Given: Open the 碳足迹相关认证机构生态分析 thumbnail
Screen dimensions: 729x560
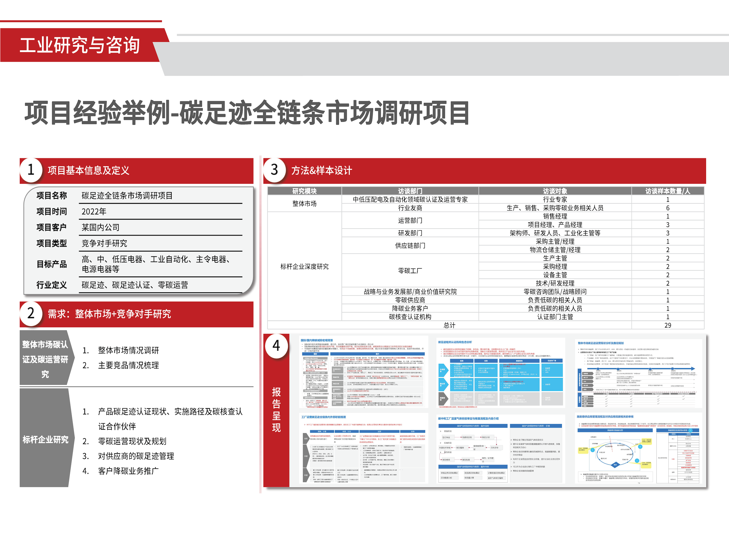Looking at the screenshot, I should (501, 373).
